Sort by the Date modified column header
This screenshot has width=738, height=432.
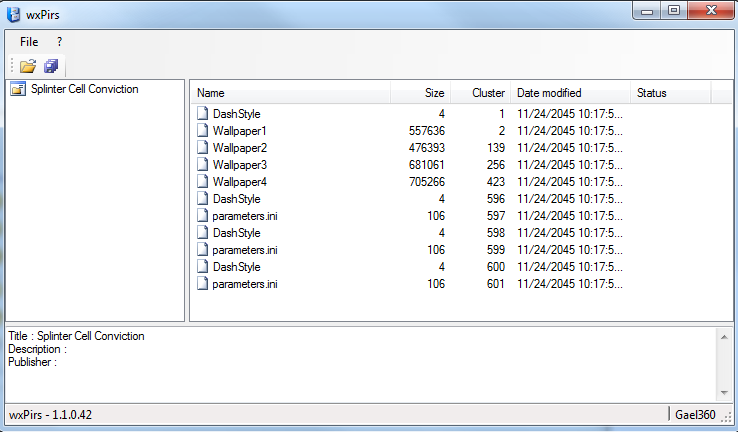pyautogui.click(x=570, y=93)
